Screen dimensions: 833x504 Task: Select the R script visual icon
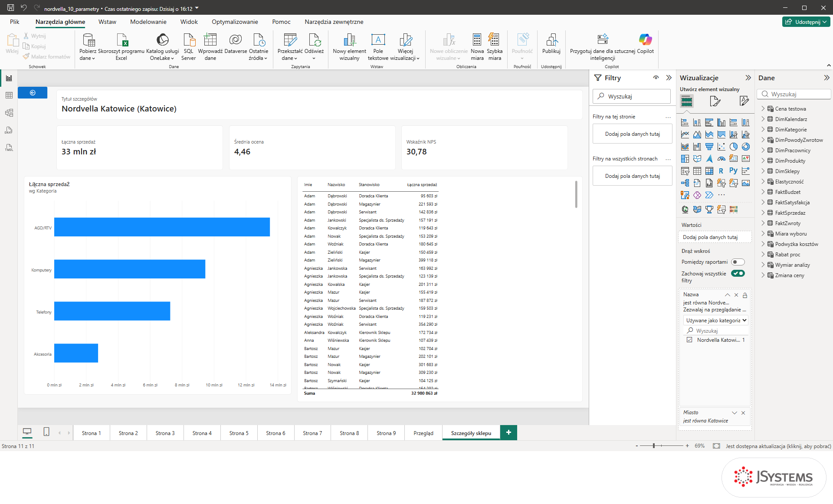click(x=721, y=171)
